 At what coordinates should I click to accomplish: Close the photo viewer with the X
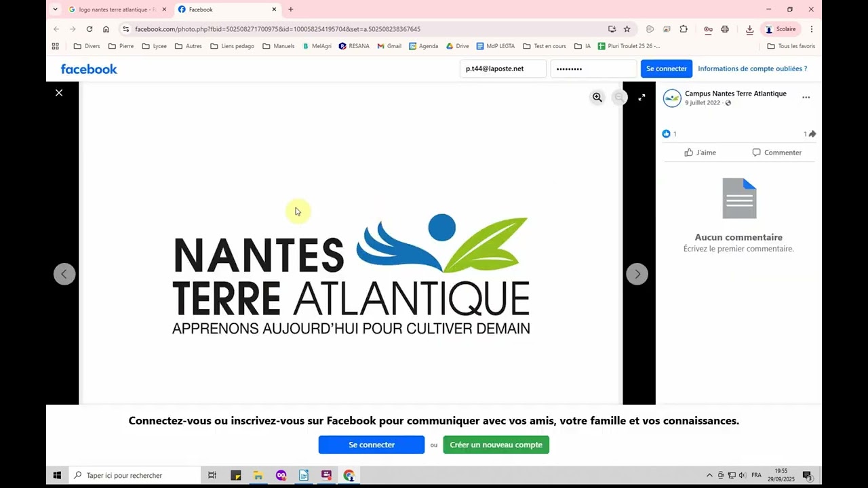click(59, 93)
